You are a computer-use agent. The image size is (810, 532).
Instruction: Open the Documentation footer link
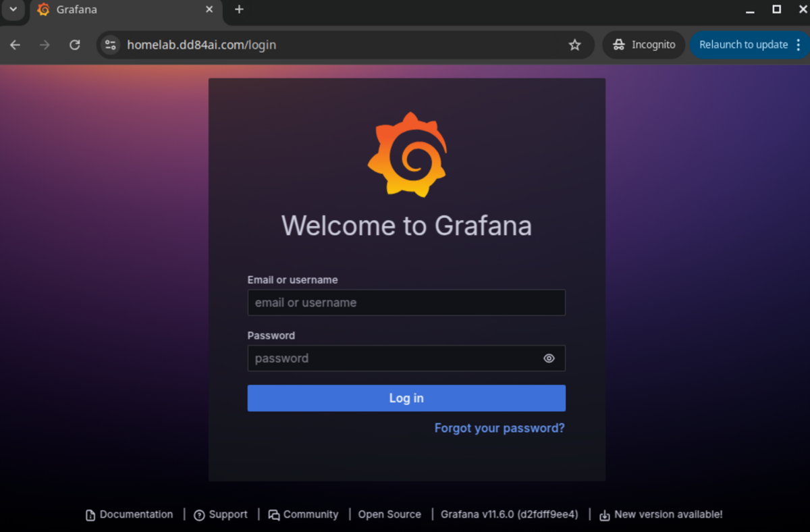(x=136, y=514)
